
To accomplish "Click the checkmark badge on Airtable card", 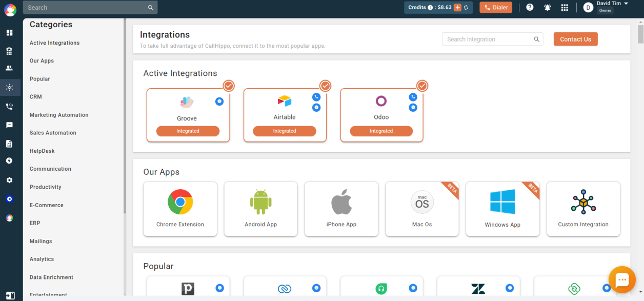I will click(x=325, y=86).
